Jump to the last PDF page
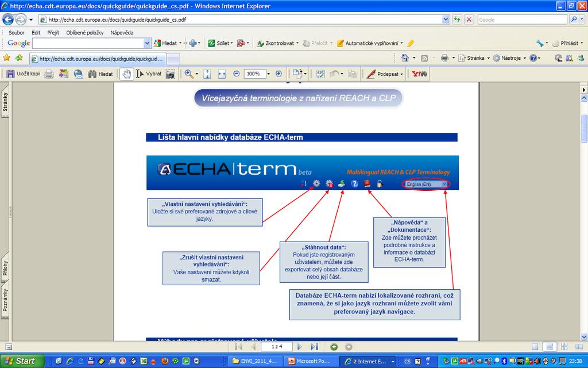 314,347
